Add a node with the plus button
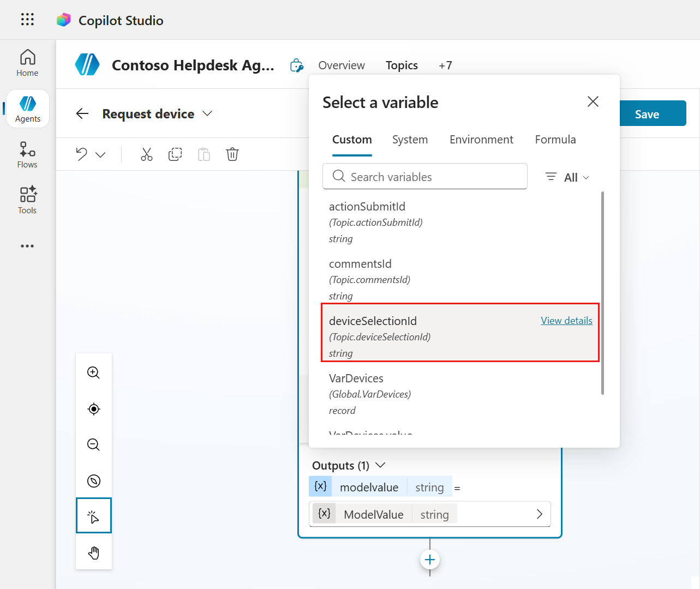Viewport: 700px width, 589px height. click(430, 560)
